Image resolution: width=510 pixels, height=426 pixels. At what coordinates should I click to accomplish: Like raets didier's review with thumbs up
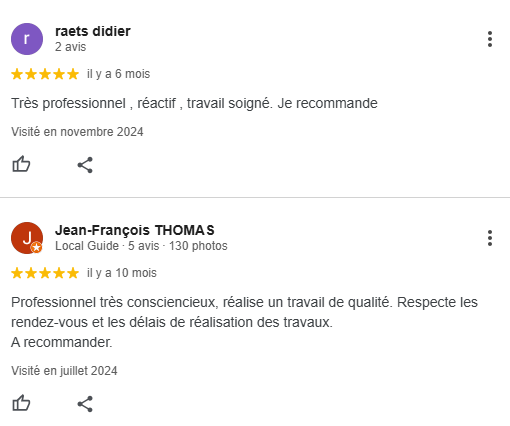pos(21,164)
